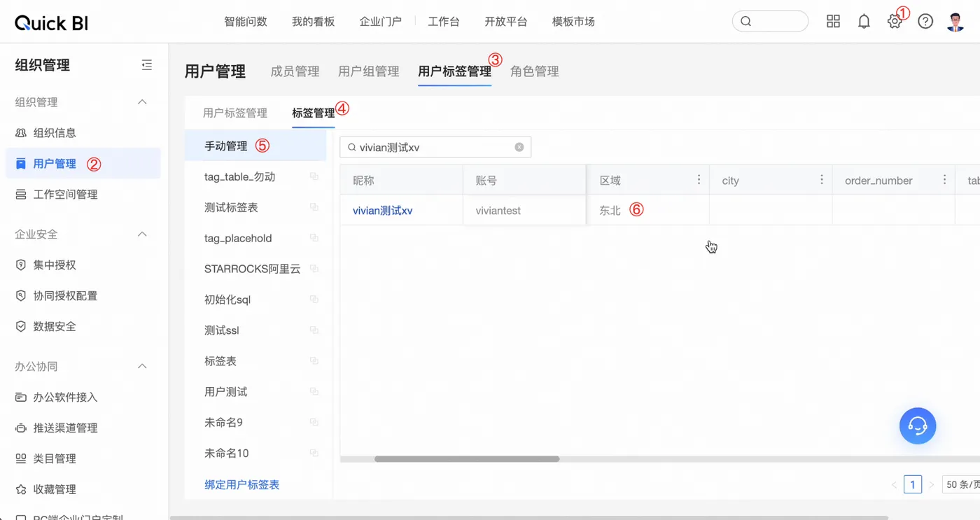
Task: Click the Quick BI logo
Action: tap(51, 22)
